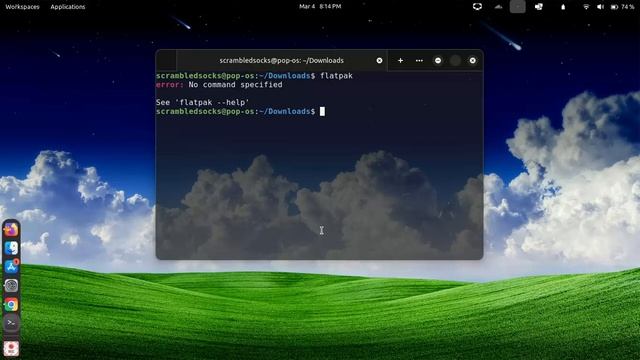
Task: Click the window tiling icon in top bar
Action: click(539, 7)
